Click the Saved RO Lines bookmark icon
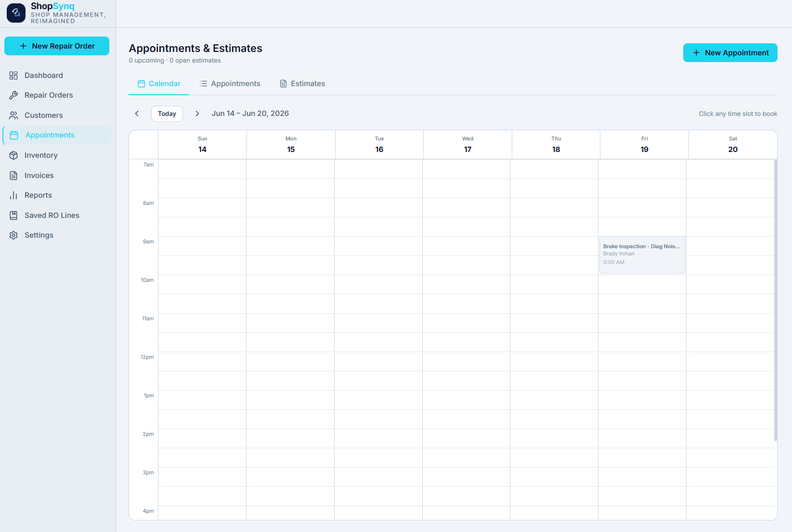 13,215
